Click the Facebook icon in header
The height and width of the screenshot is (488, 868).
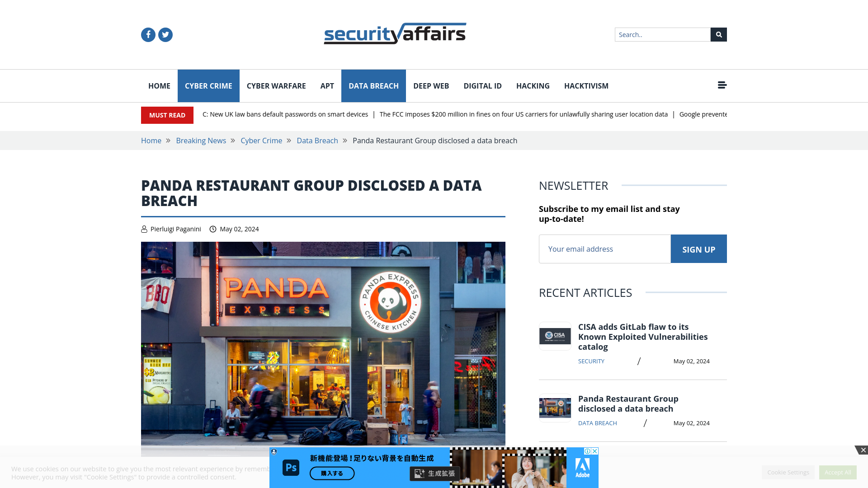pos(148,34)
